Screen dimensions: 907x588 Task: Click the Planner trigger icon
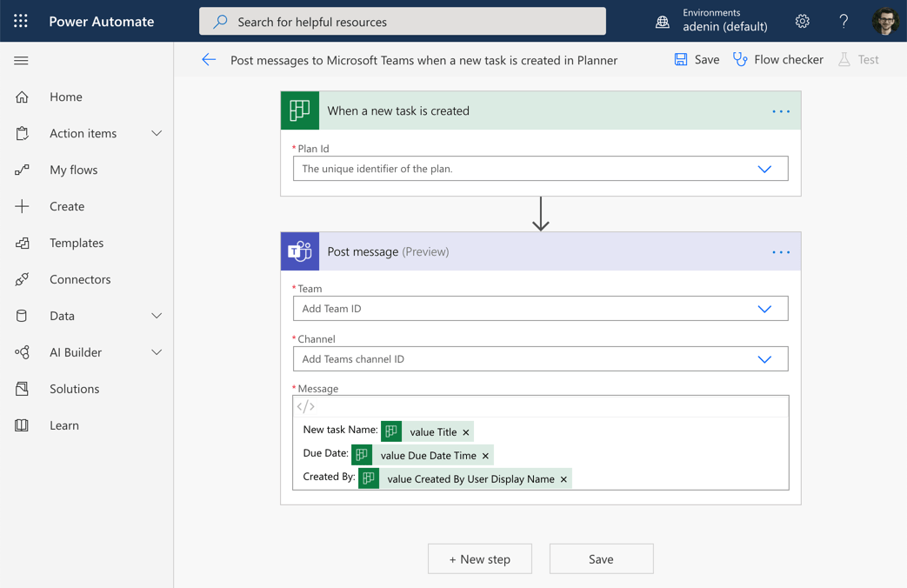[300, 110]
